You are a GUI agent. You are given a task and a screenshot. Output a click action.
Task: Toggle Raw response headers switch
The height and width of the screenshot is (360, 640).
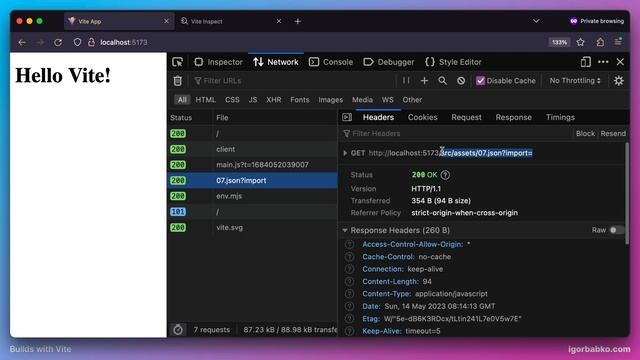[x=616, y=230]
